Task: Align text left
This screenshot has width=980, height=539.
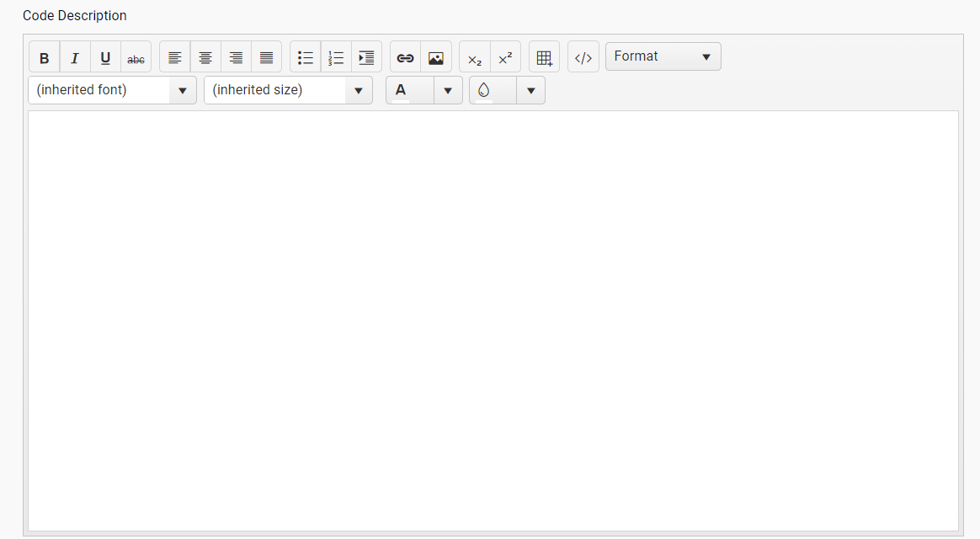Action: [175, 57]
